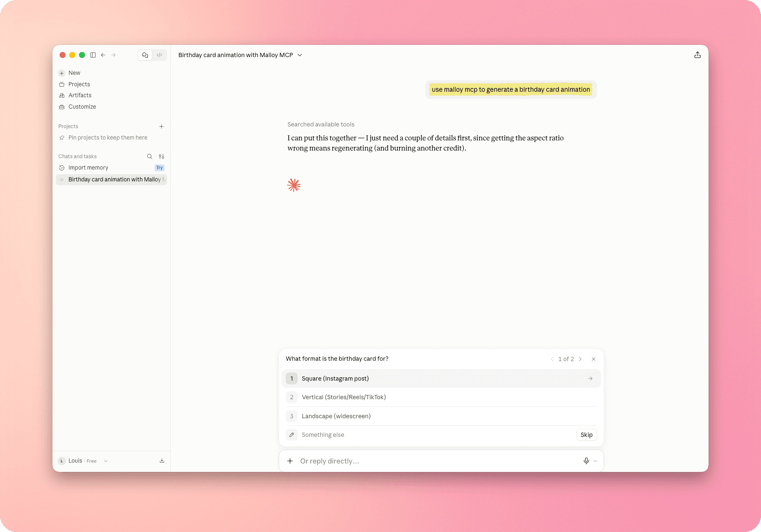Share the conversation via share icon
The image size is (761, 532).
[698, 55]
